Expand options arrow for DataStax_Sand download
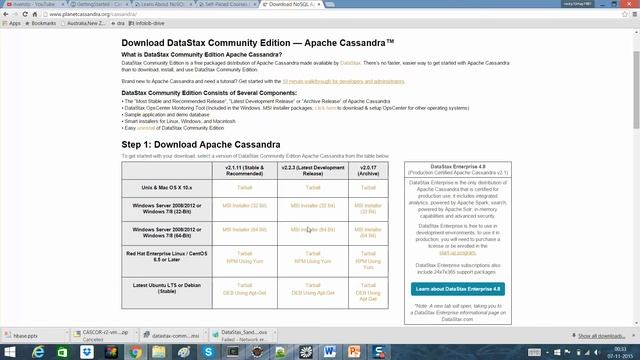640x360 pixels. point(275,333)
